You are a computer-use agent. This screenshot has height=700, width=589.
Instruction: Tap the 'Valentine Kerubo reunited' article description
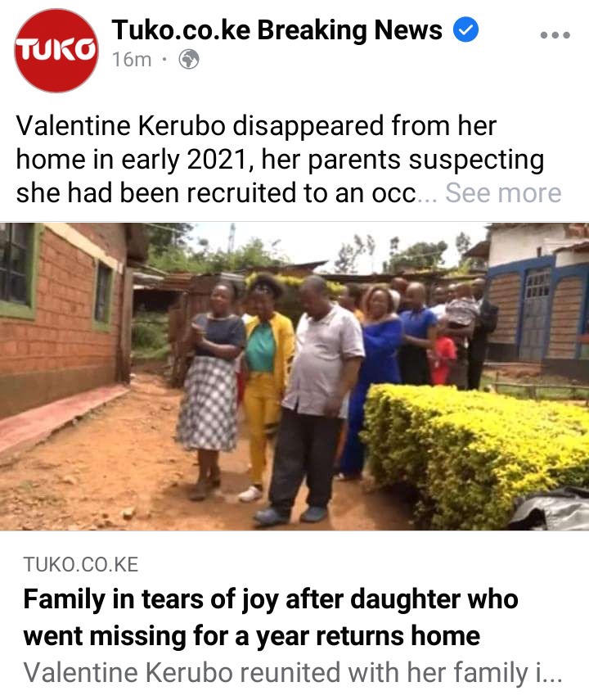click(x=293, y=672)
